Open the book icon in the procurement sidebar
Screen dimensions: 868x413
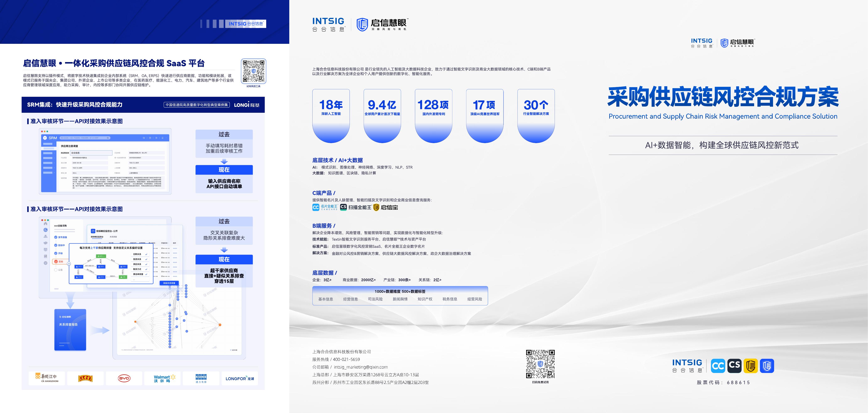click(x=46, y=256)
